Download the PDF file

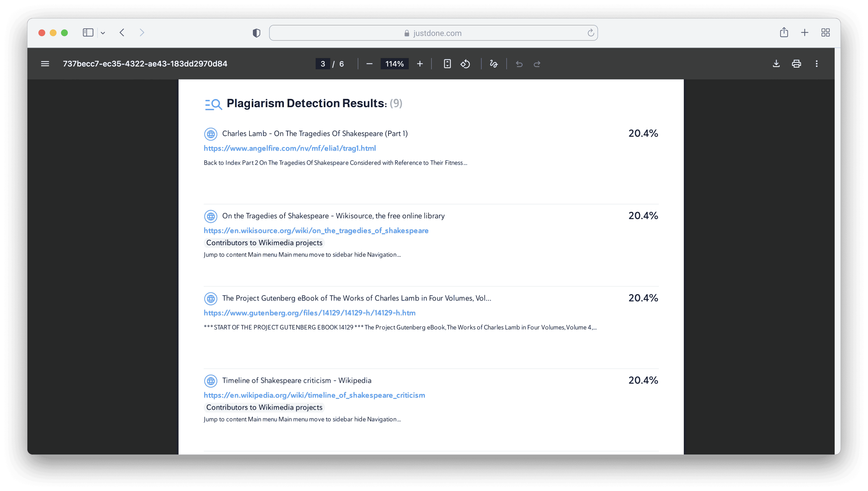pyautogui.click(x=776, y=64)
